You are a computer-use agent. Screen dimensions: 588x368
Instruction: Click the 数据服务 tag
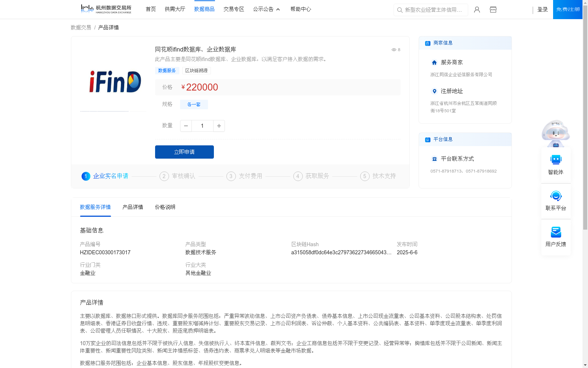(x=167, y=71)
